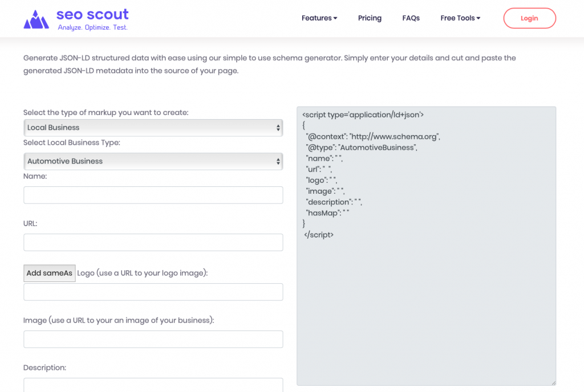Click the 'seo scout' brand name text
Viewport: 584px width, 392px height.
pyautogui.click(x=92, y=14)
